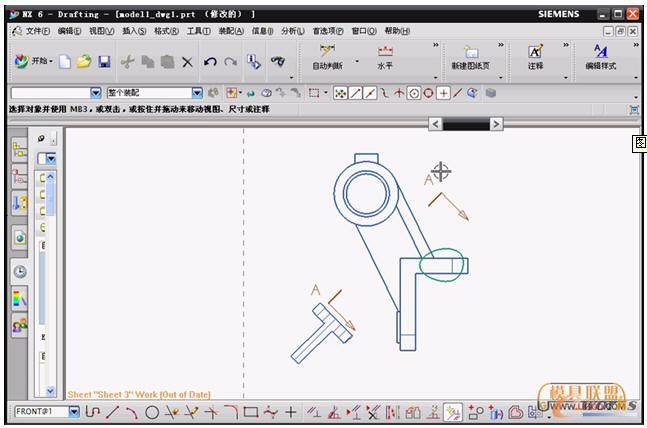Open the FRONT@1 view dropdown

point(74,412)
